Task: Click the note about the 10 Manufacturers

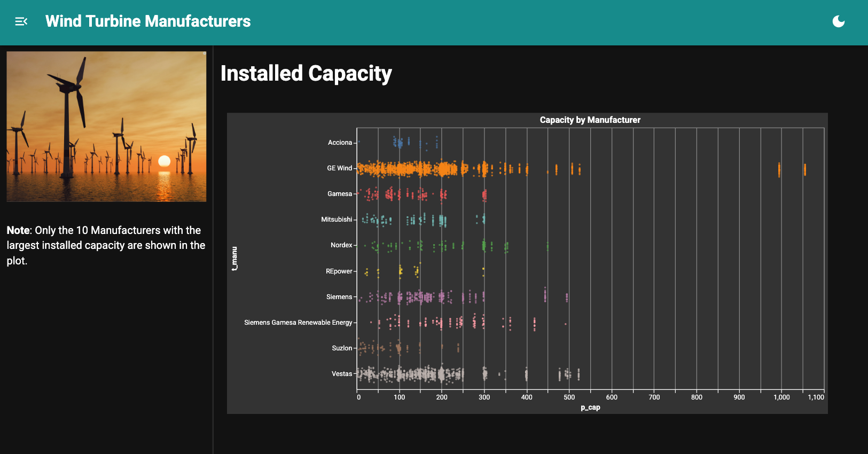Action: [x=106, y=245]
